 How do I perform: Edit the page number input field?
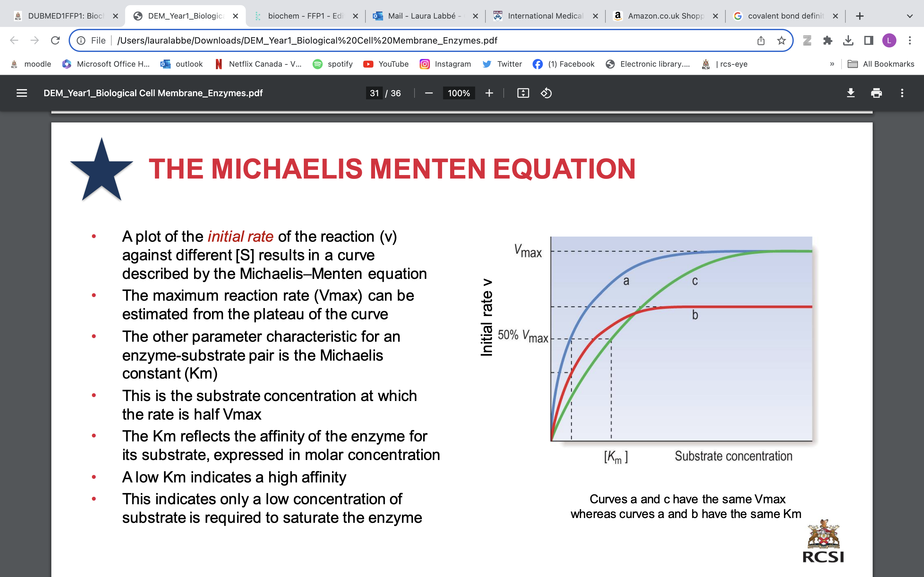point(374,93)
